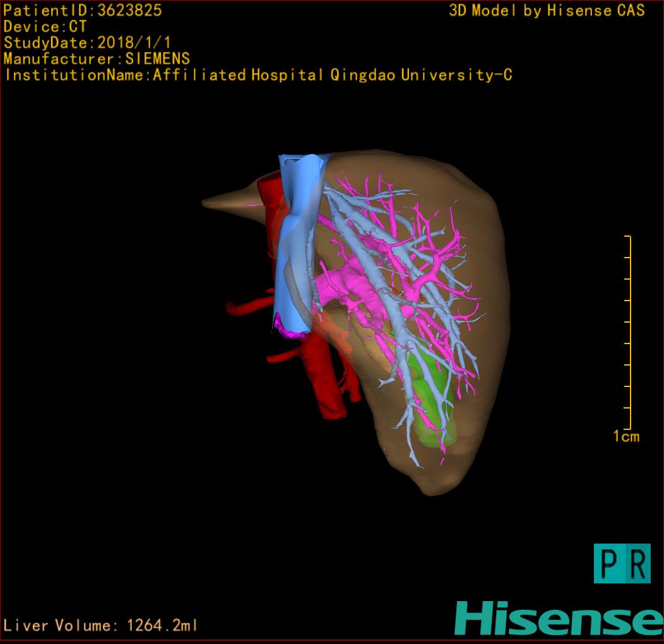Image resolution: width=664 pixels, height=644 pixels.
Task: Click the PatientID:3623825 text
Action: tap(83, 10)
